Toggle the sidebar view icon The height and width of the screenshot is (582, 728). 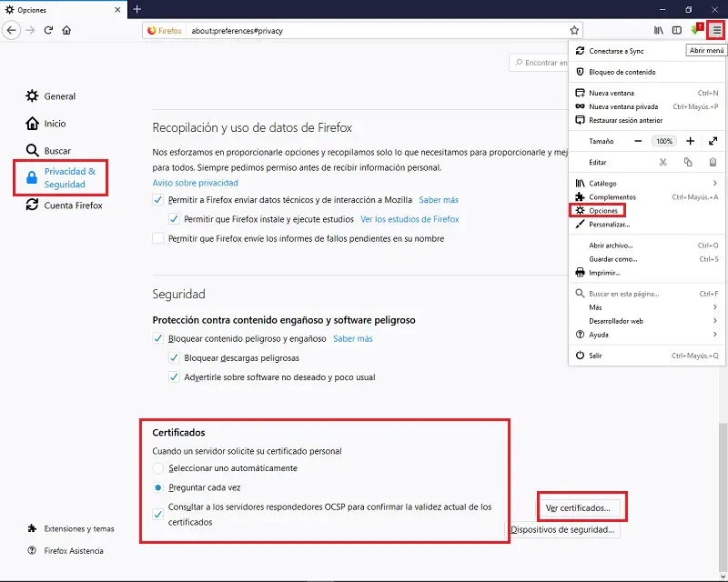(677, 31)
